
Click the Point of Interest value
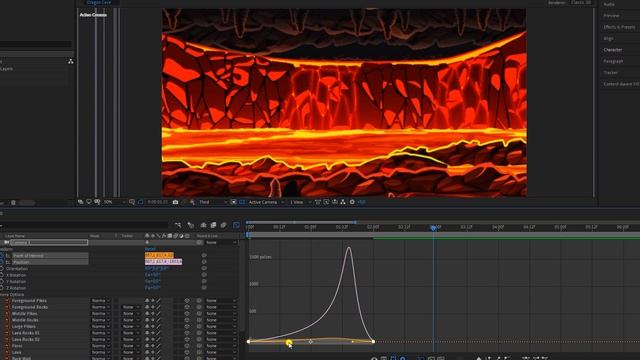[159, 256]
